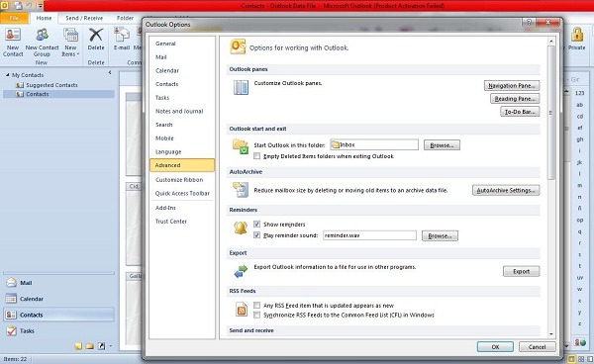Image resolution: width=594 pixels, height=364 pixels.
Task: Open the New Items ribbon dropdown
Action: coord(70,43)
